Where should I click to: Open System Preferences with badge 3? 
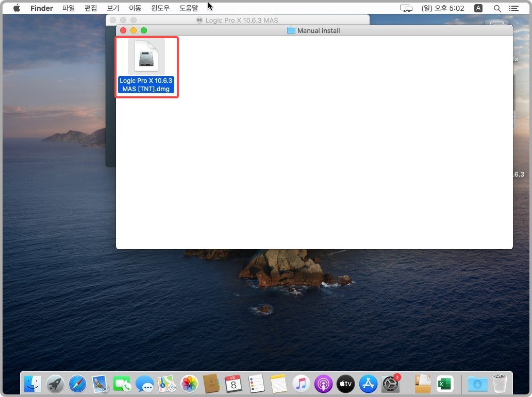(391, 384)
